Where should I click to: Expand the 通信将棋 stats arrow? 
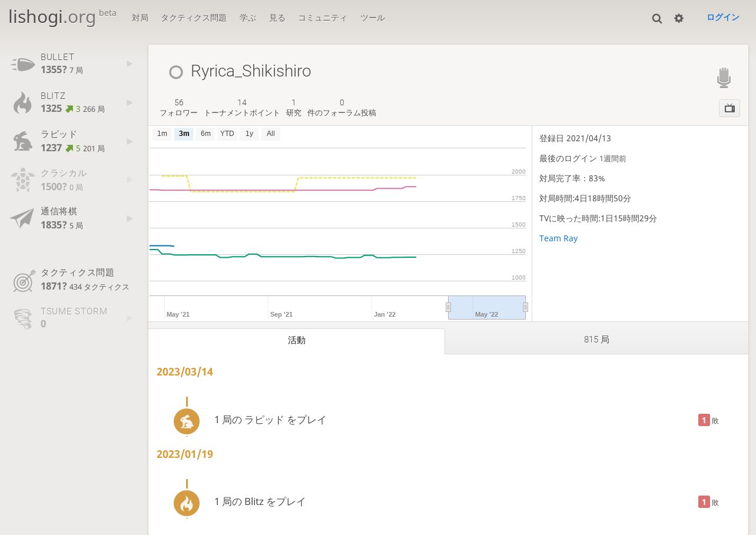(x=130, y=218)
